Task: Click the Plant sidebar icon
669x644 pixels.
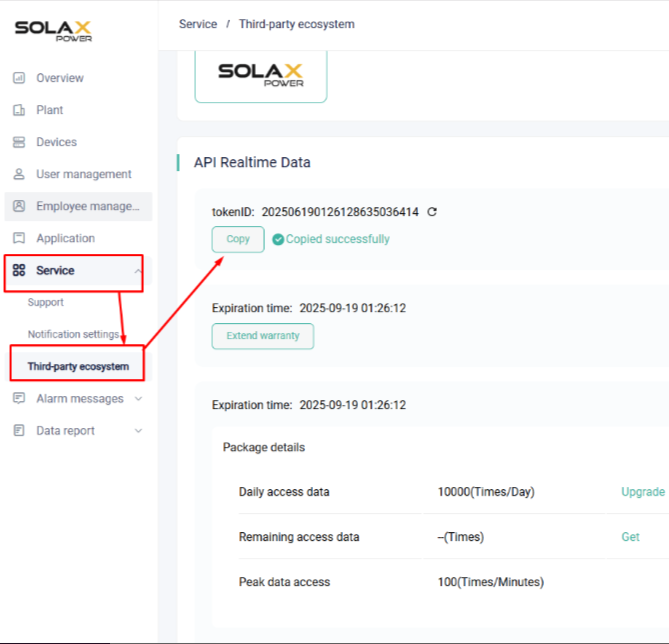Action: coord(18,110)
